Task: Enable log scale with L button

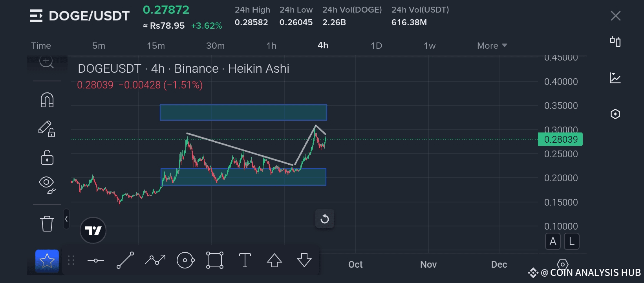Action: [572, 241]
